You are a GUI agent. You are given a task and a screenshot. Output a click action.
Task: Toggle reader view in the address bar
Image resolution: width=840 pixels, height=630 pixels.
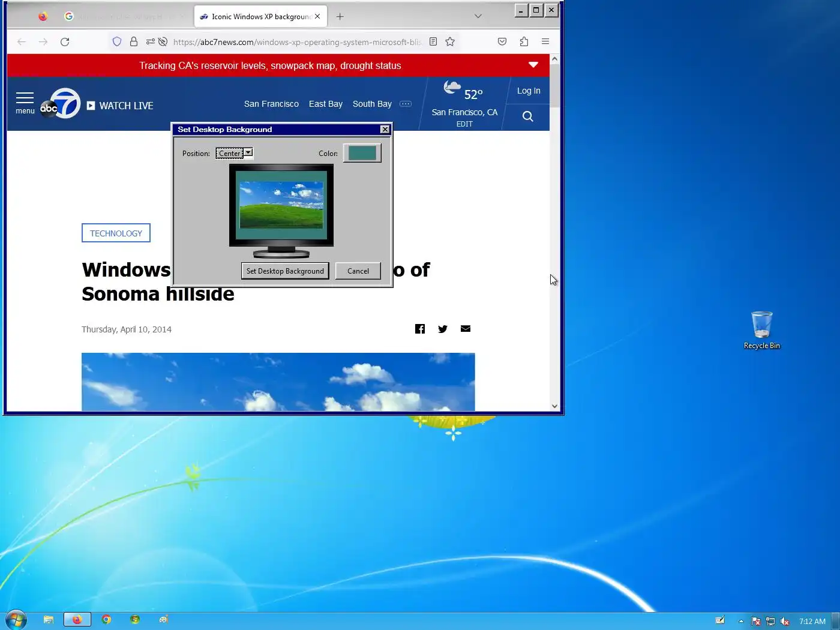tap(433, 41)
